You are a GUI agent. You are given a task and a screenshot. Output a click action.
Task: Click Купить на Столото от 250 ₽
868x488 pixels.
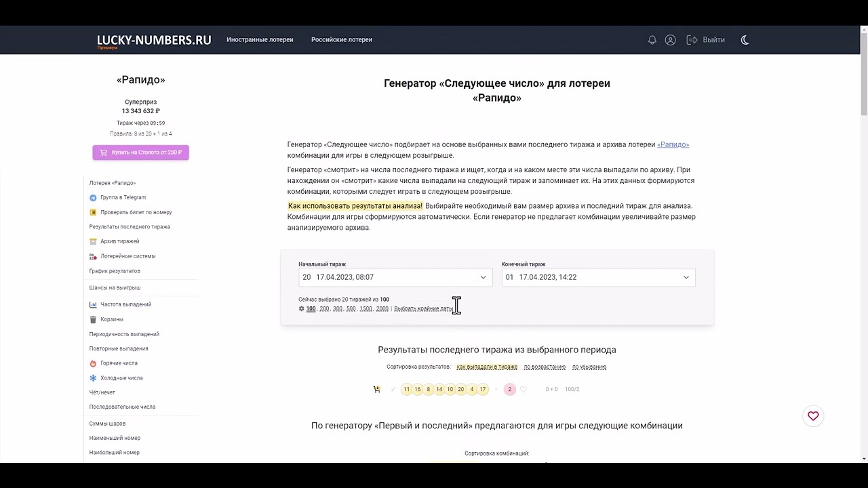[x=140, y=152]
